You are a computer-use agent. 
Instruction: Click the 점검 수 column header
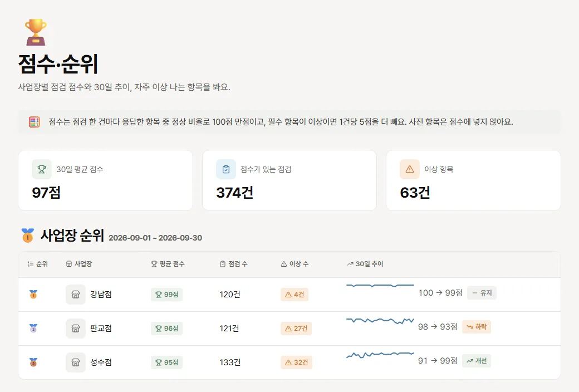point(234,264)
